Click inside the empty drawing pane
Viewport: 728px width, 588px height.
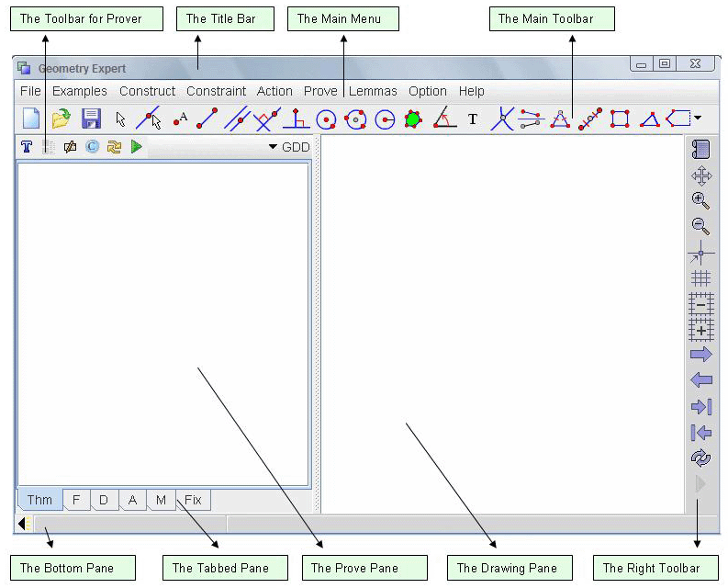(x=500, y=322)
